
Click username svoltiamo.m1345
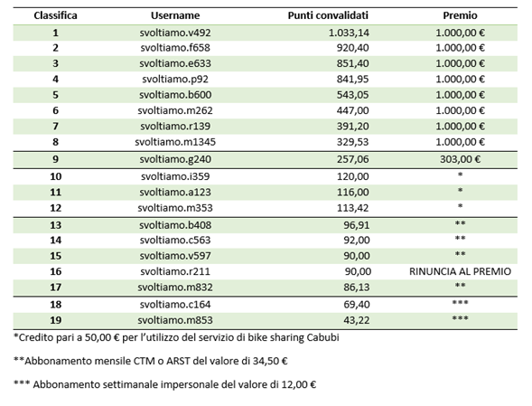tap(175, 142)
